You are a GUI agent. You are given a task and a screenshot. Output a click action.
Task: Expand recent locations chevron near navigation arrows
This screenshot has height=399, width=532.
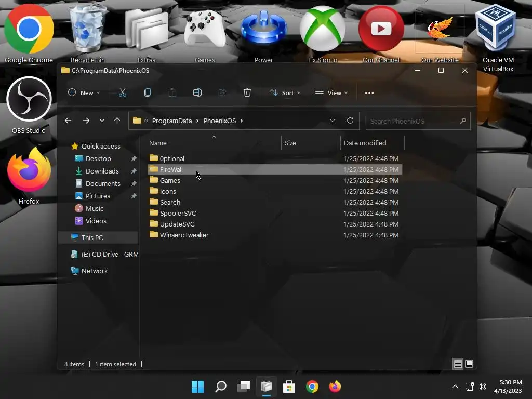coord(102,121)
